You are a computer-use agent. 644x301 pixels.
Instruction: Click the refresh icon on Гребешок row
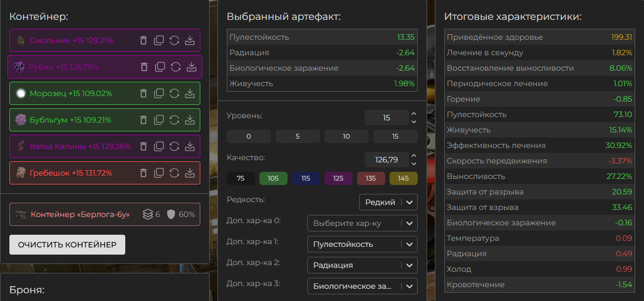pos(174,173)
